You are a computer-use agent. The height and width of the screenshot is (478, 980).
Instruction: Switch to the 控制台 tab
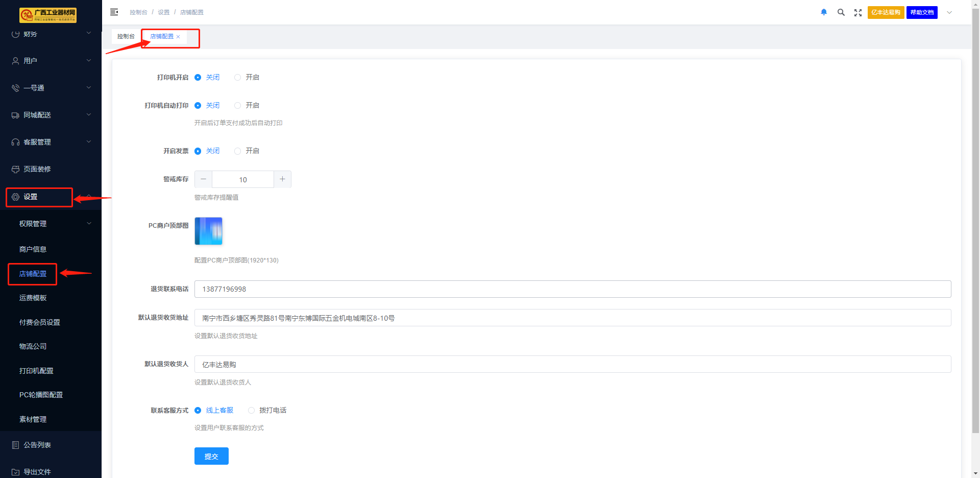(126, 37)
